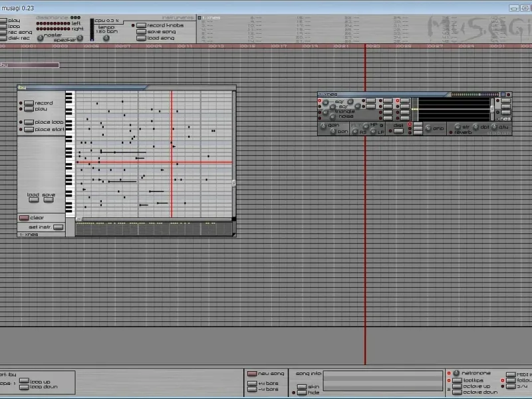Viewport: 532px width, 399px height.
Task: Click the load song button
Action: point(141,38)
